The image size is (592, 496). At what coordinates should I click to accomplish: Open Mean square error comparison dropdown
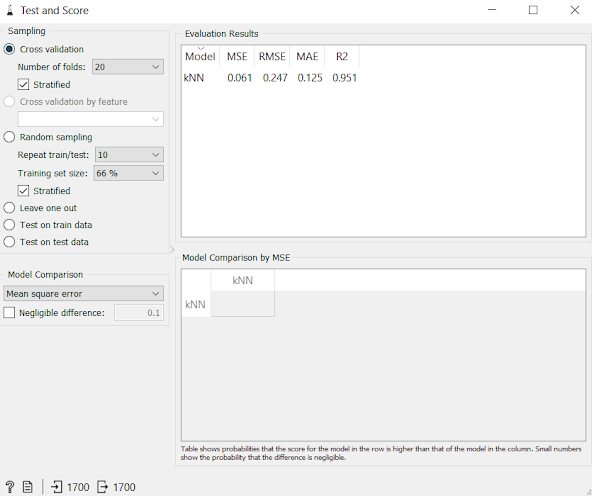[x=83, y=293]
